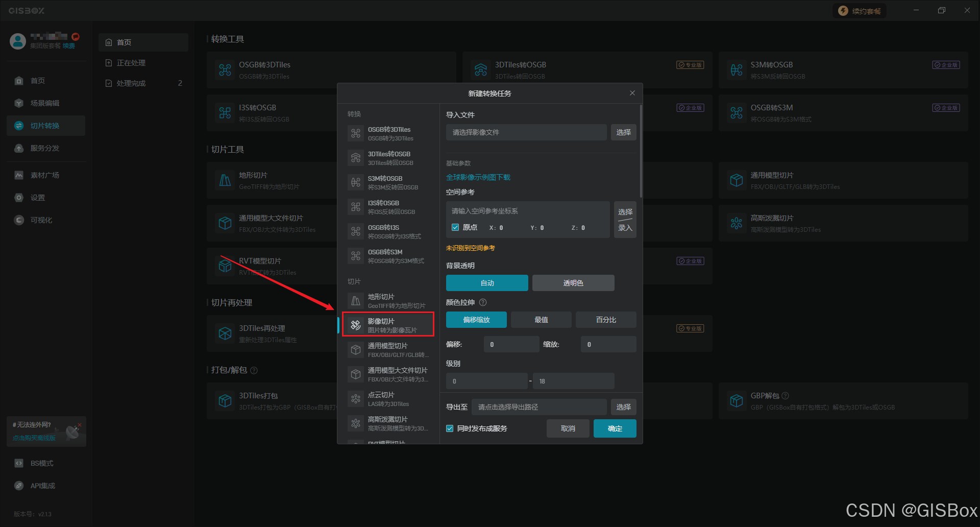Viewport: 980px width, 527px height.
Task: Open background OSGB转3DTiles tool card
Action: (331, 70)
